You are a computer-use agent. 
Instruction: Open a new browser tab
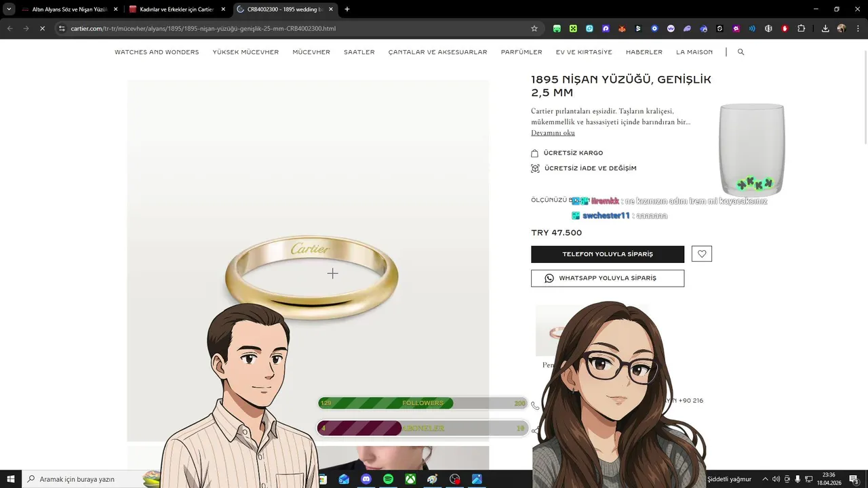(347, 9)
